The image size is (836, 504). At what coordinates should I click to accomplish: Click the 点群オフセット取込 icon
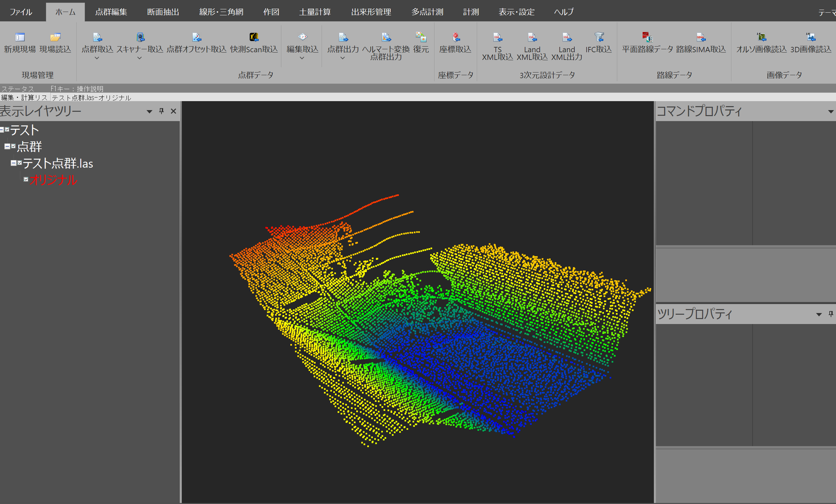pyautogui.click(x=196, y=37)
